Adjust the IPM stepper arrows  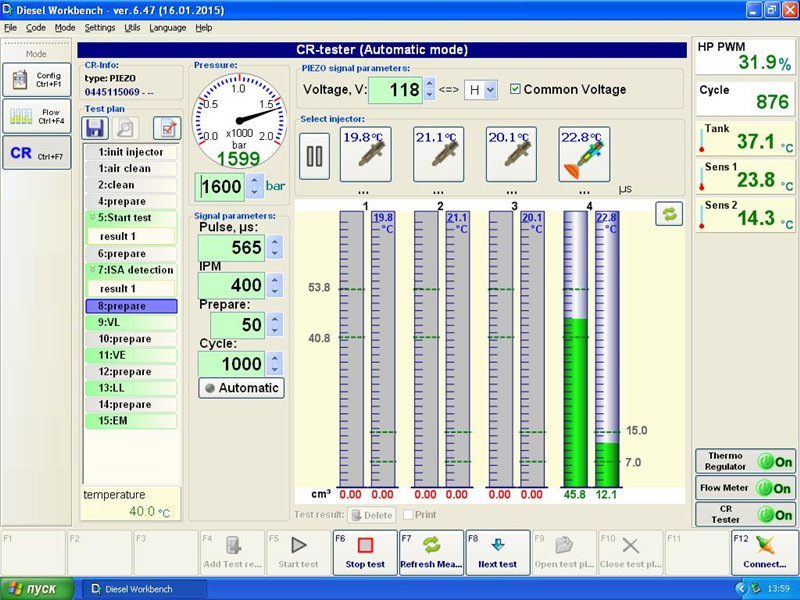[x=274, y=285]
